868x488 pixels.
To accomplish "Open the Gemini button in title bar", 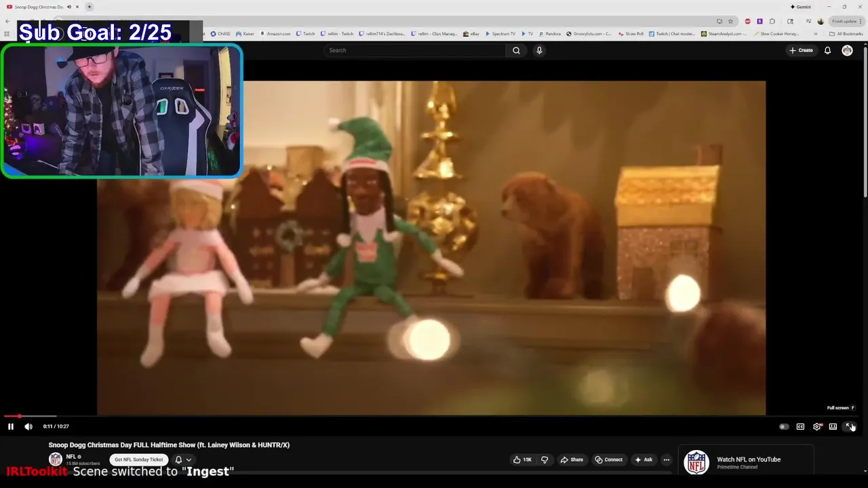I will click(800, 7).
